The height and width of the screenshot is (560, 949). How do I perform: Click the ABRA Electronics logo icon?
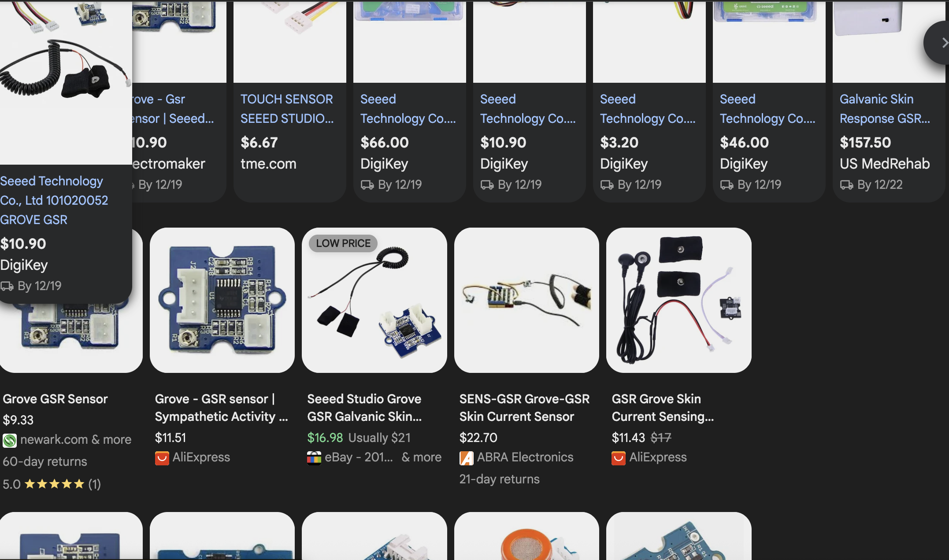pos(467,458)
